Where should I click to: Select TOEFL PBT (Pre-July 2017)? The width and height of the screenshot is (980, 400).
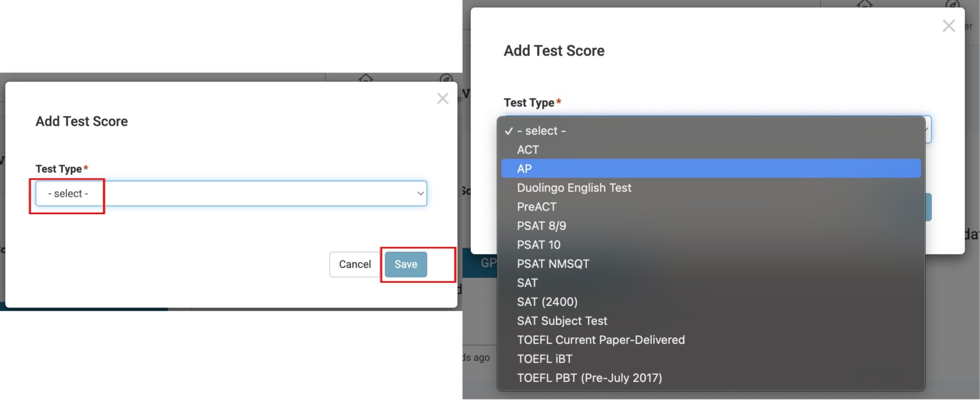pos(589,378)
